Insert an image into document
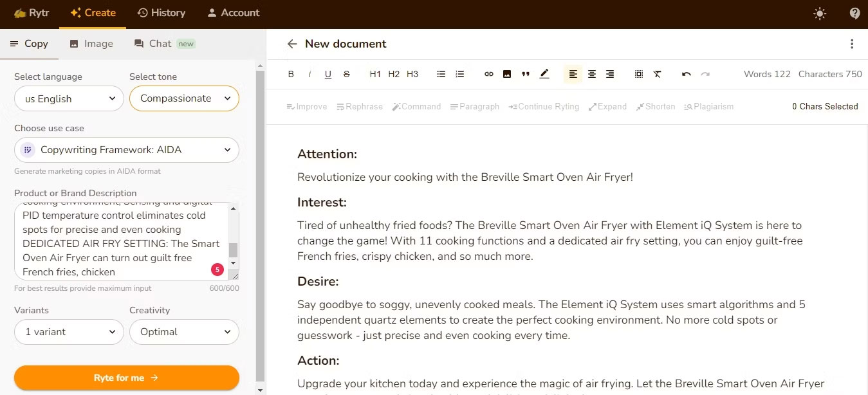The image size is (868, 395). click(507, 74)
